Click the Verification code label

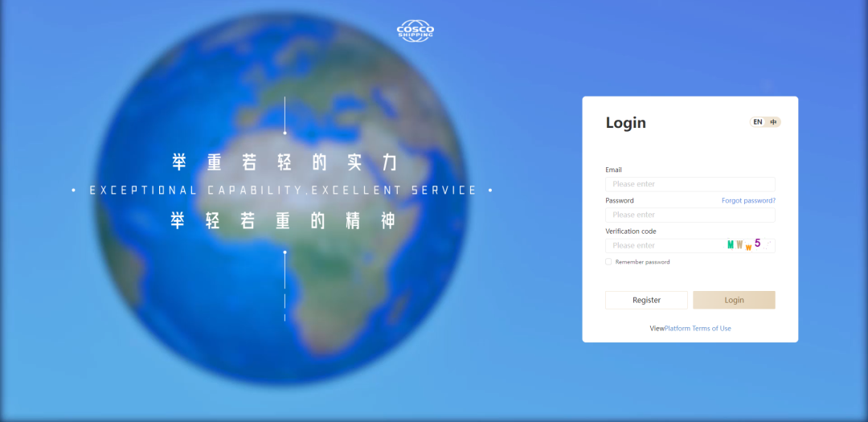click(x=631, y=231)
